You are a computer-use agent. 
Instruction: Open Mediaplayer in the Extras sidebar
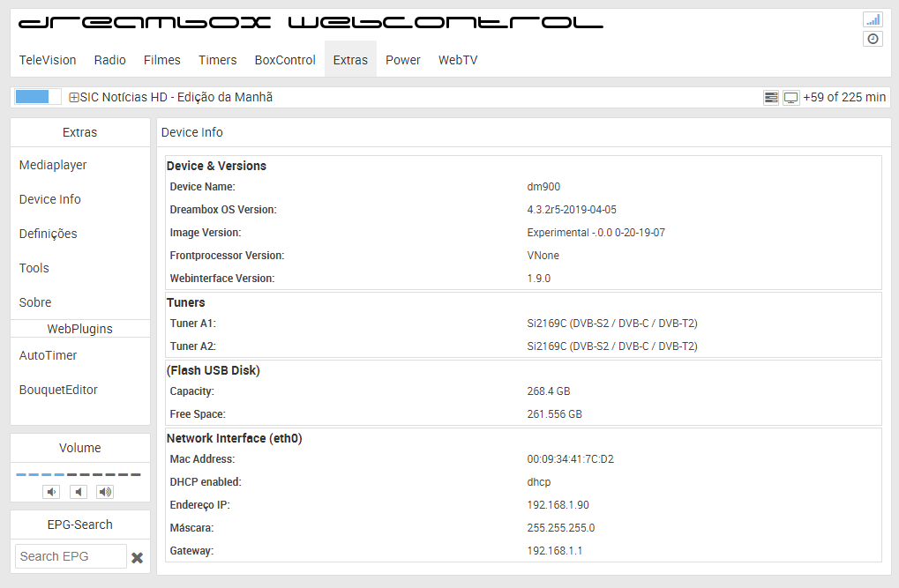53,165
